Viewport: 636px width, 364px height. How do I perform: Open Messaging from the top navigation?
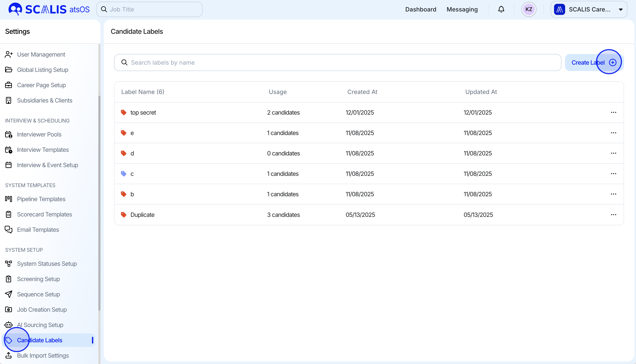point(462,10)
